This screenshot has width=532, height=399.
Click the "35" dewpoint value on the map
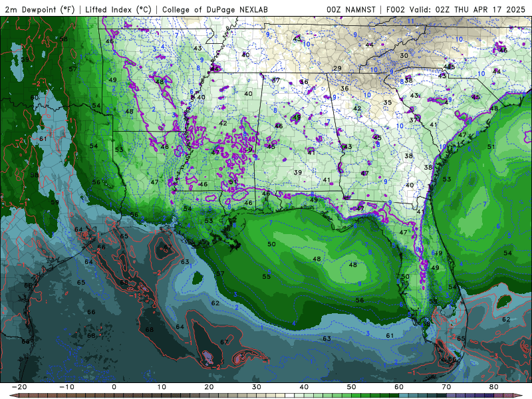click(x=388, y=102)
